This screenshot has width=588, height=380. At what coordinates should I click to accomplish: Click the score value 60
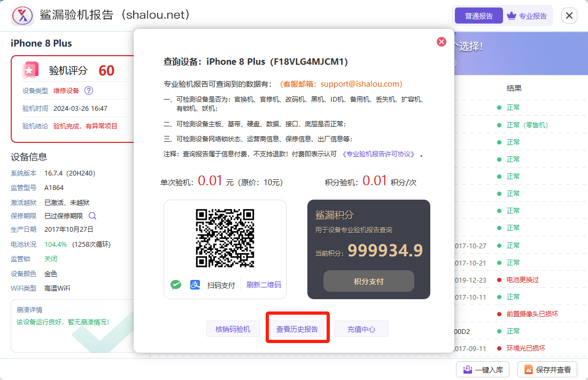coord(106,71)
